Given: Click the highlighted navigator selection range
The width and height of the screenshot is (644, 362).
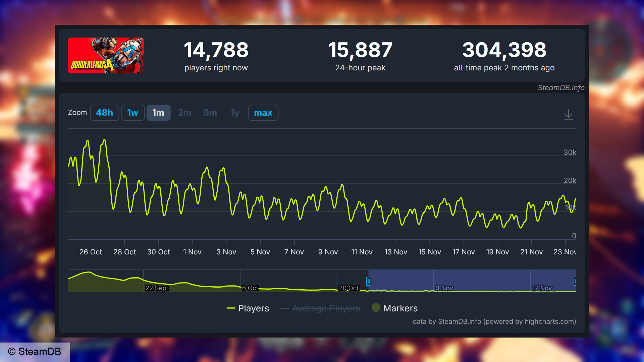Looking at the screenshot, I should click(472, 281).
